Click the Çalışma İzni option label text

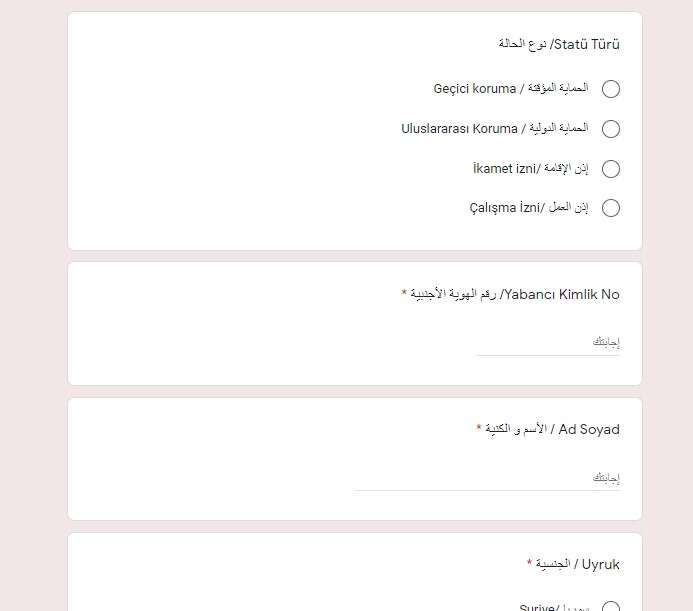coord(529,208)
